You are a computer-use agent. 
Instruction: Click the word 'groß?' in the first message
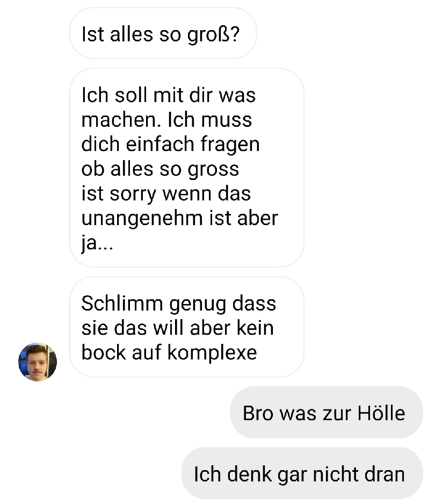pos(214,34)
